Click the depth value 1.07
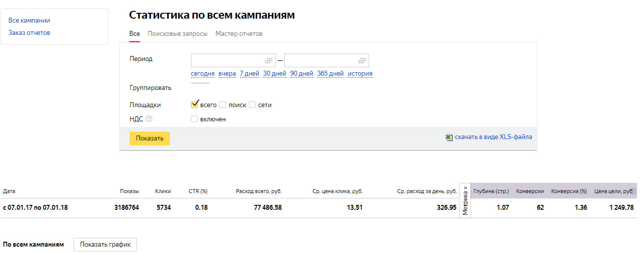Screen dimensions: 644x253 point(502,208)
